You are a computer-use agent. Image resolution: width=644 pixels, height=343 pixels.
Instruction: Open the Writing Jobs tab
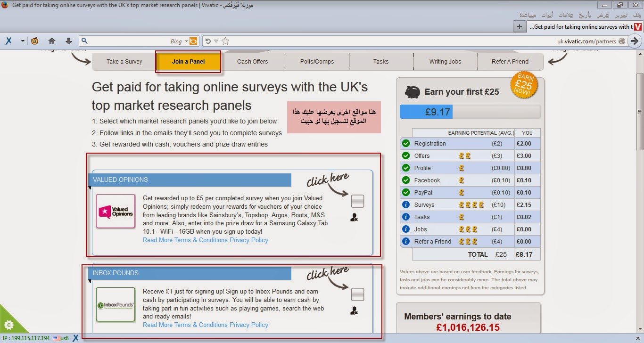(x=445, y=61)
